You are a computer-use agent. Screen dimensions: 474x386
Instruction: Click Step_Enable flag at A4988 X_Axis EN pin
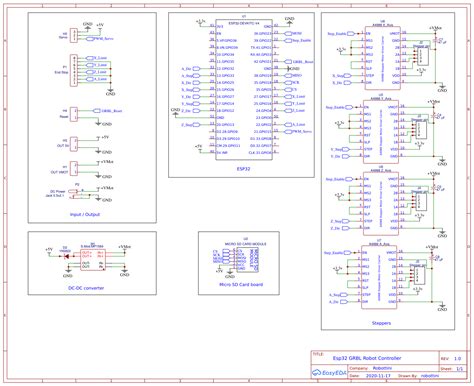click(x=341, y=34)
